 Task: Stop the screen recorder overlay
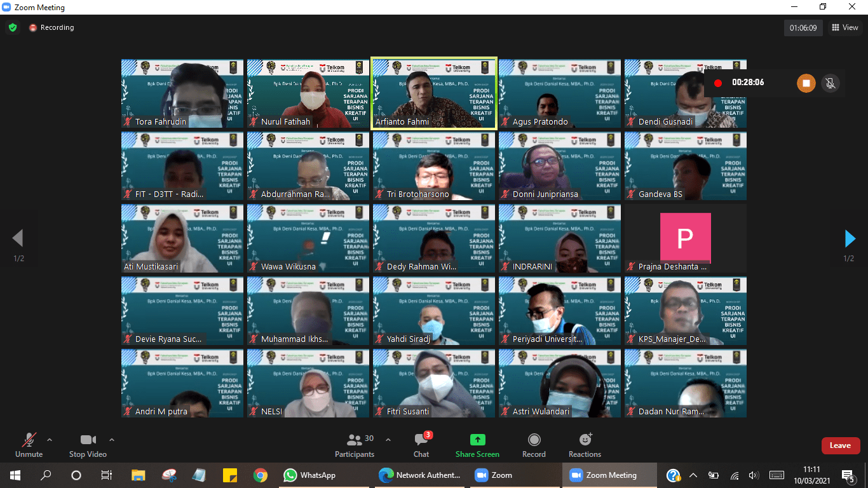(806, 83)
